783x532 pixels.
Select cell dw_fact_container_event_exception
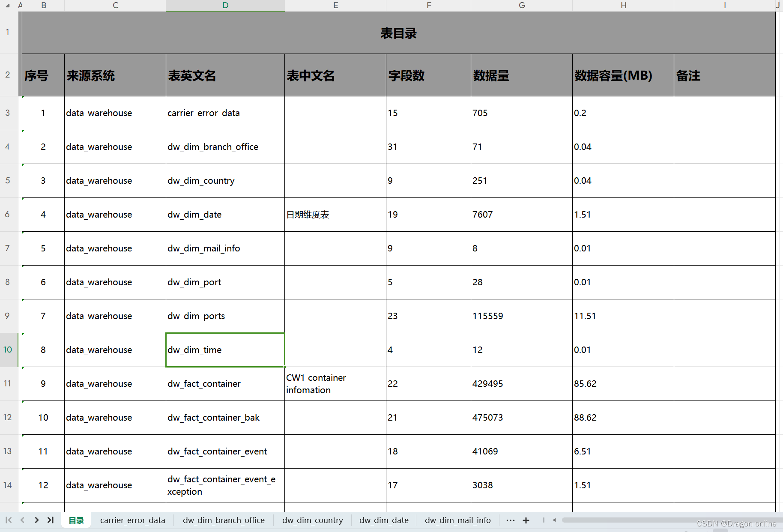pyautogui.click(x=225, y=485)
